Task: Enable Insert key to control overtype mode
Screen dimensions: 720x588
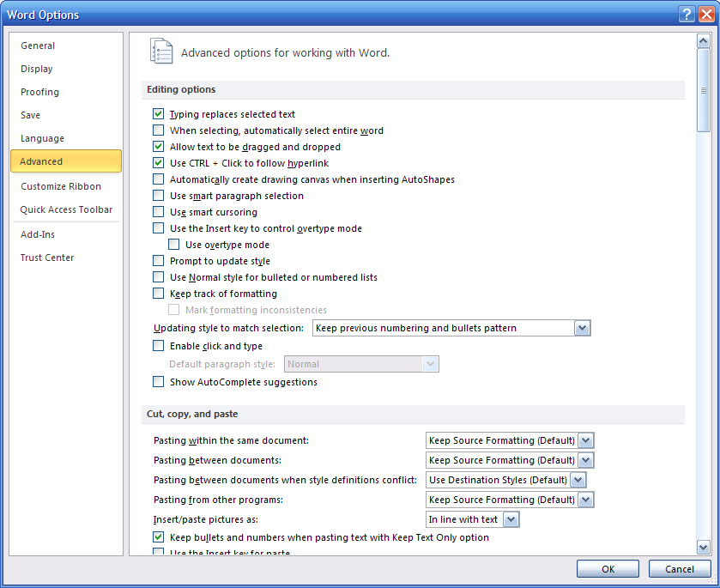Action: click(159, 228)
